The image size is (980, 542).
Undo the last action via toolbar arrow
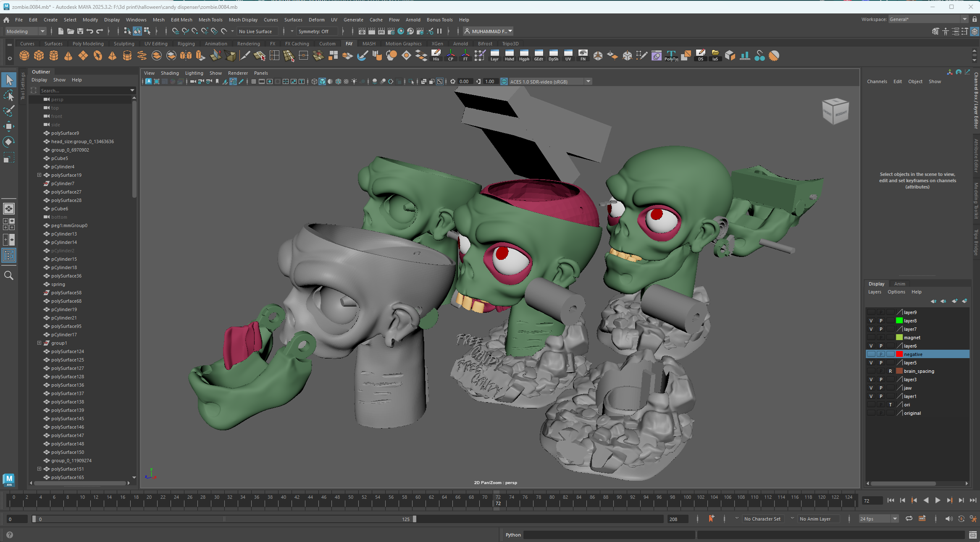pos(89,31)
